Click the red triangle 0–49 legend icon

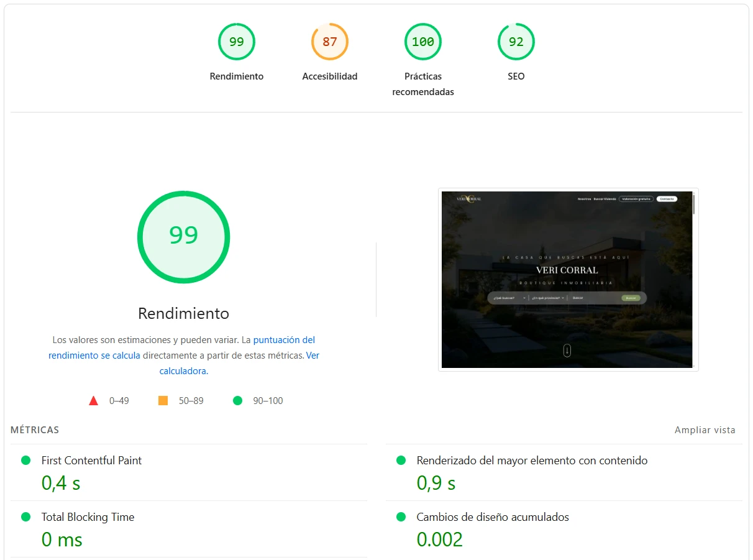(x=94, y=401)
